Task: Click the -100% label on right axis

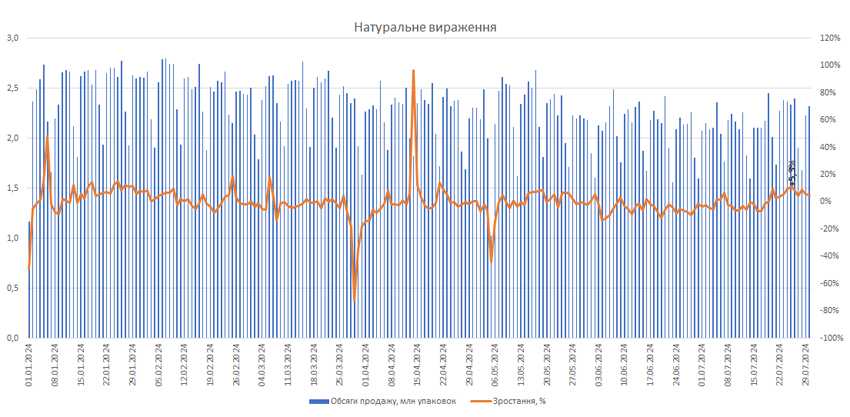Action: coord(831,338)
